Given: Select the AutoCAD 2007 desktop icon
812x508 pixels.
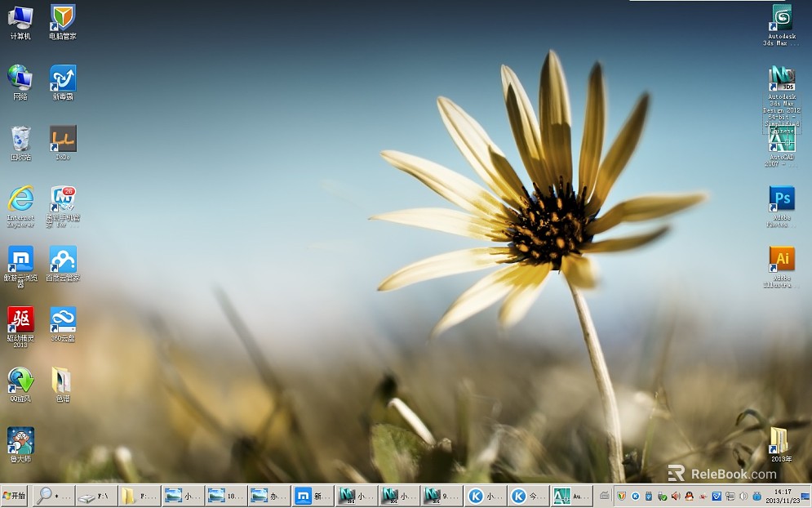Looking at the screenshot, I should [781, 141].
